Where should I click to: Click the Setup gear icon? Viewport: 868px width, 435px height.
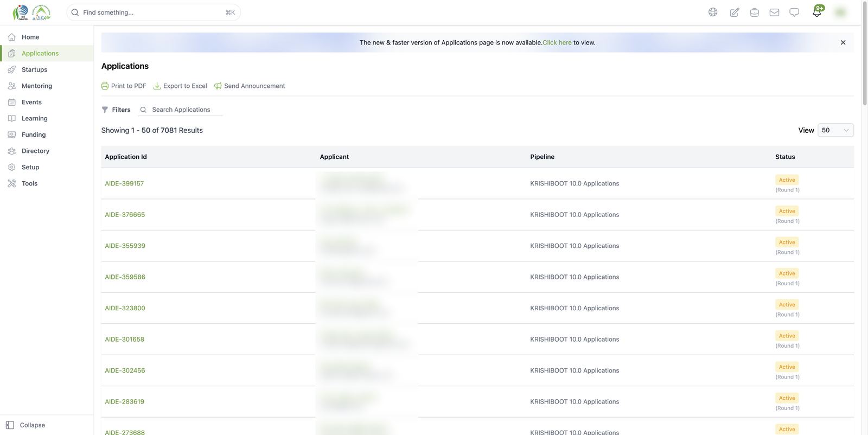pyautogui.click(x=12, y=167)
